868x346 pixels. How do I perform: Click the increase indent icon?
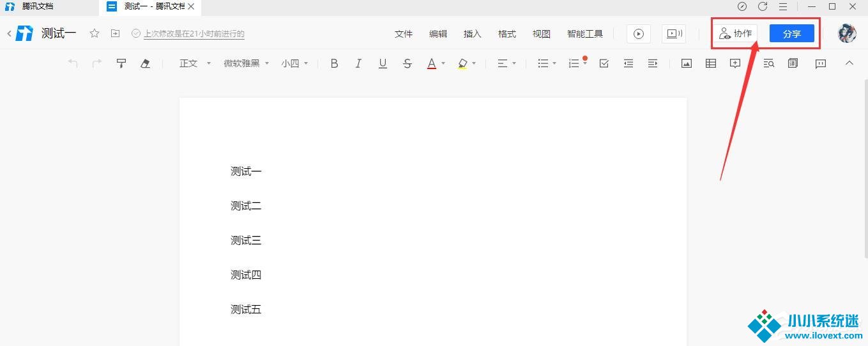pos(653,63)
